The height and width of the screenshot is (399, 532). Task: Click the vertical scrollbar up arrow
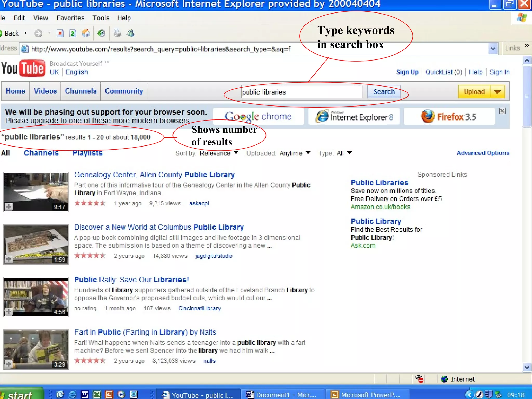[x=527, y=61]
